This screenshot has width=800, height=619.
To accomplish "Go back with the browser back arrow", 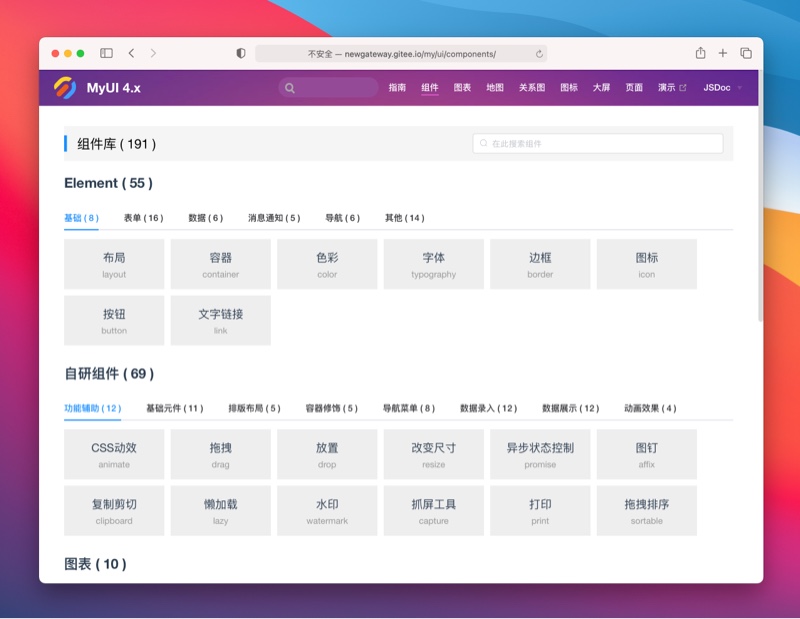I will point(131,53).
